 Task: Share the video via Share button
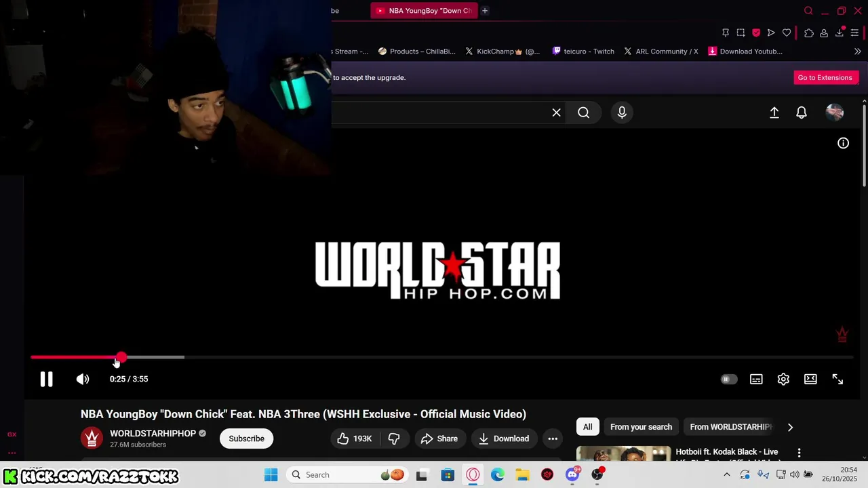point(439,439)
